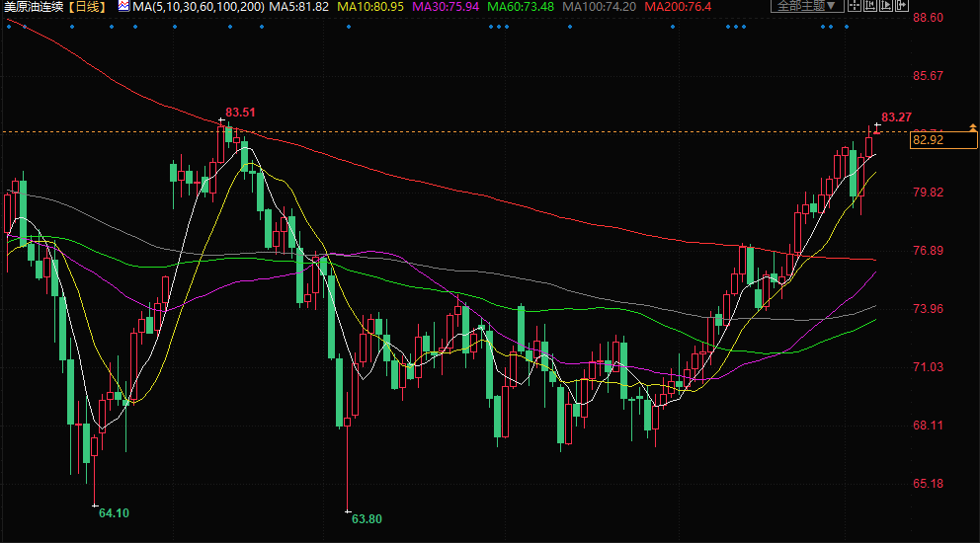Open the 全部主题 dropdown

[x=807, y=6]
